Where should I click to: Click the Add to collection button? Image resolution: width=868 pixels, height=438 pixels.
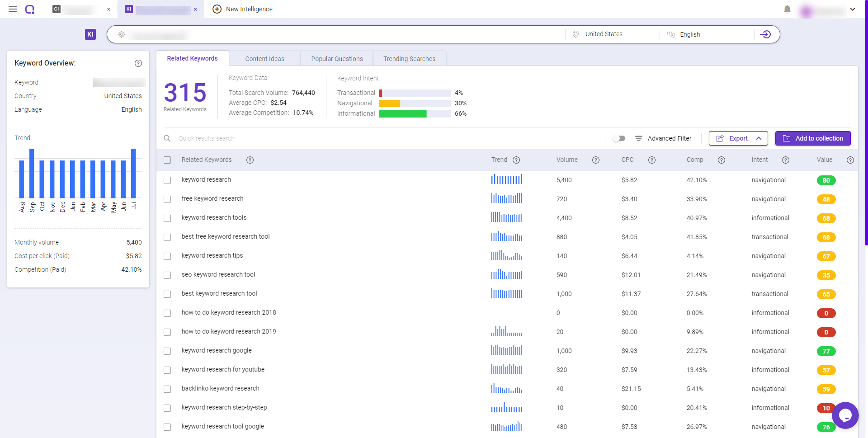click(812, 138)
